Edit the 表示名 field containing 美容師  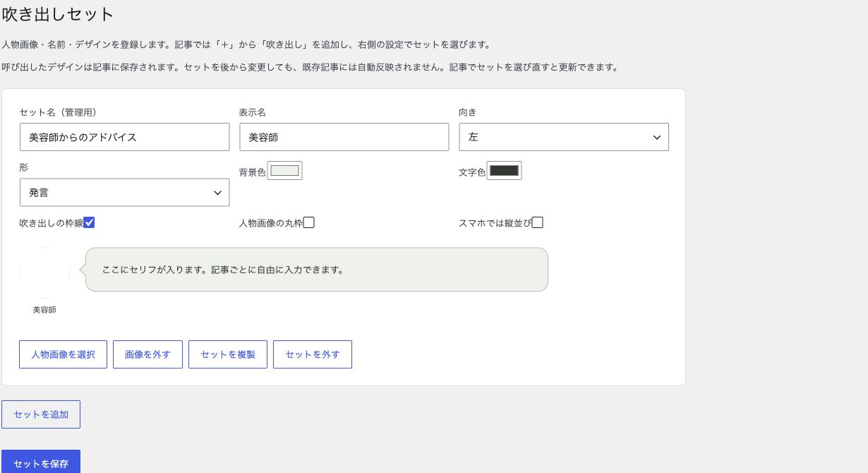tap(344, 137)
